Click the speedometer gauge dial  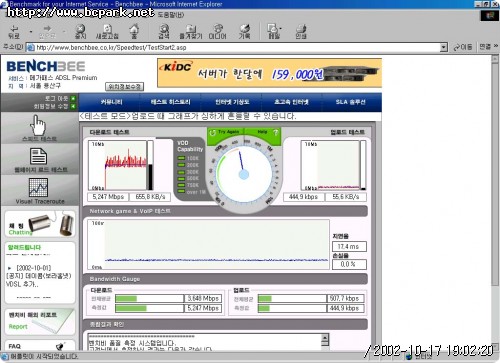(x=244, y=174)
